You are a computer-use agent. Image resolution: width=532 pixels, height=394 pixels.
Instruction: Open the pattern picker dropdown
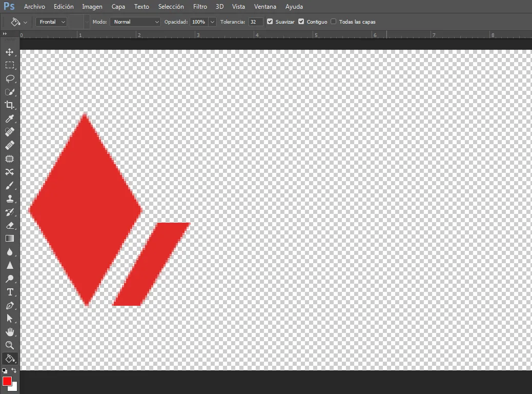click(x=87, y=22)
